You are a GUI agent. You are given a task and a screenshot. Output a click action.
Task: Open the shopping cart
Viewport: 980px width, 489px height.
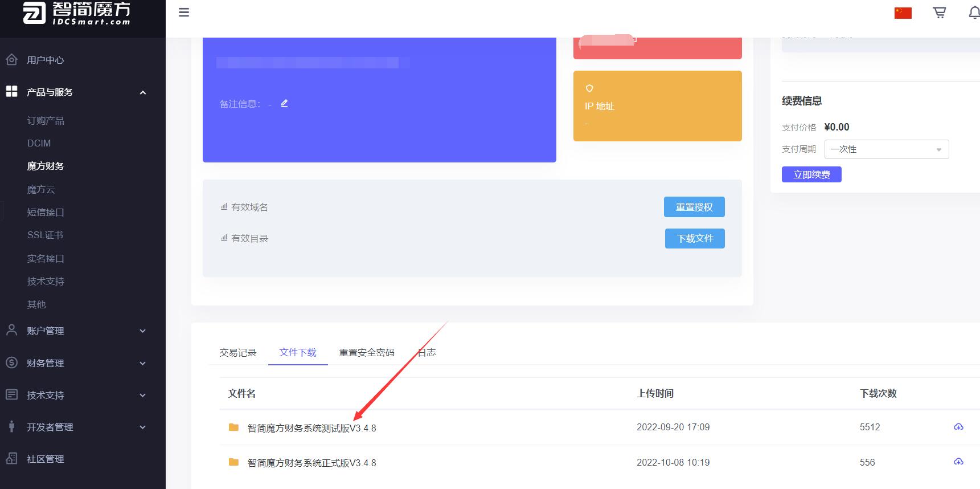[x=940, y=13]
